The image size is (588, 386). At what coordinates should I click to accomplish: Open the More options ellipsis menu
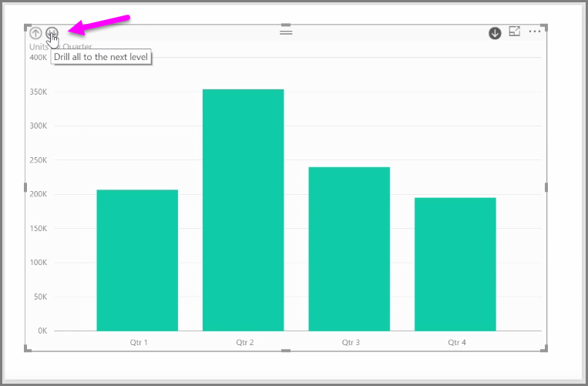pos(535,32)
